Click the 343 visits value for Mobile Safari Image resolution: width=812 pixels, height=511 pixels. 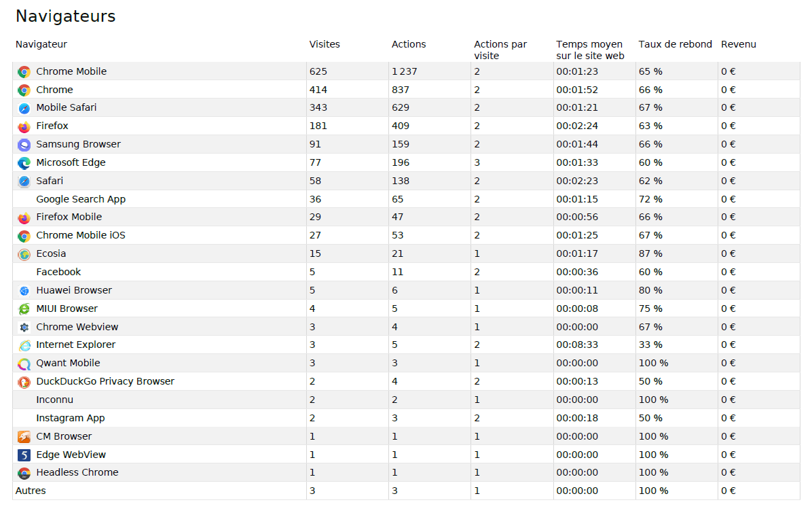point(318,107)
